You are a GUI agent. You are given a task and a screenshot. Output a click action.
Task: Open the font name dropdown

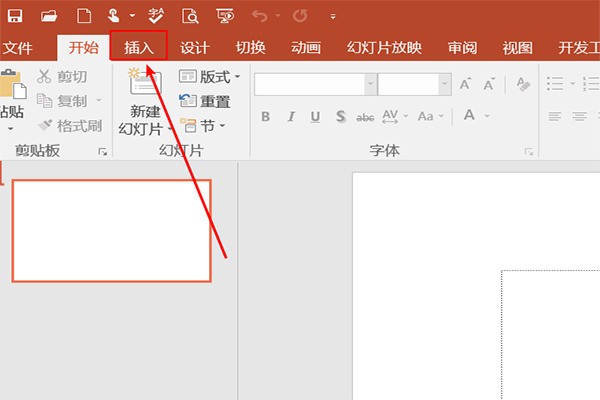[x=370, y=85]
